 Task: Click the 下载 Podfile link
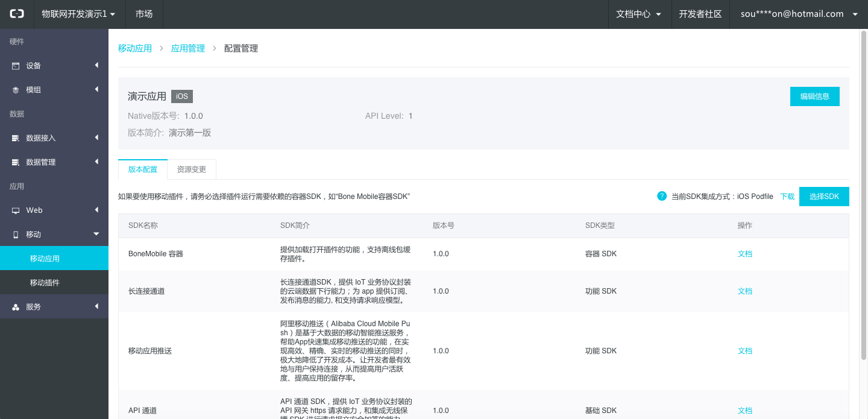pyautogui.click(x=787, y=197)
